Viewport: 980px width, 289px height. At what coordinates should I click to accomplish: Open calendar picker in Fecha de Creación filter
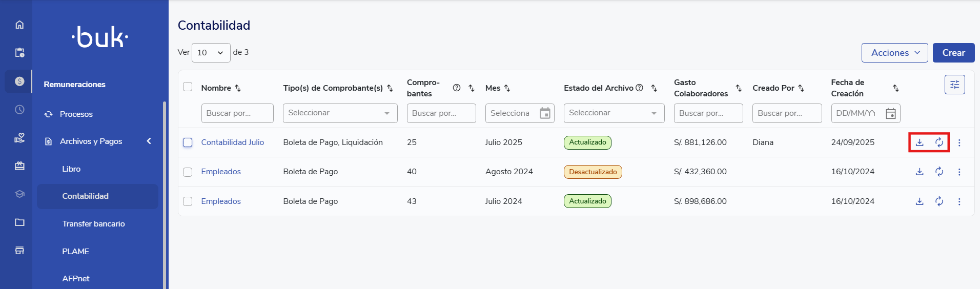coord(891,113)
